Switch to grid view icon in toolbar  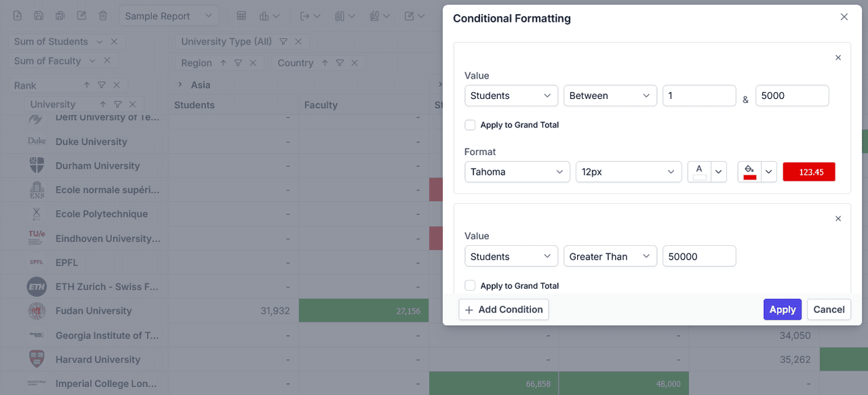tap(241, 16)
